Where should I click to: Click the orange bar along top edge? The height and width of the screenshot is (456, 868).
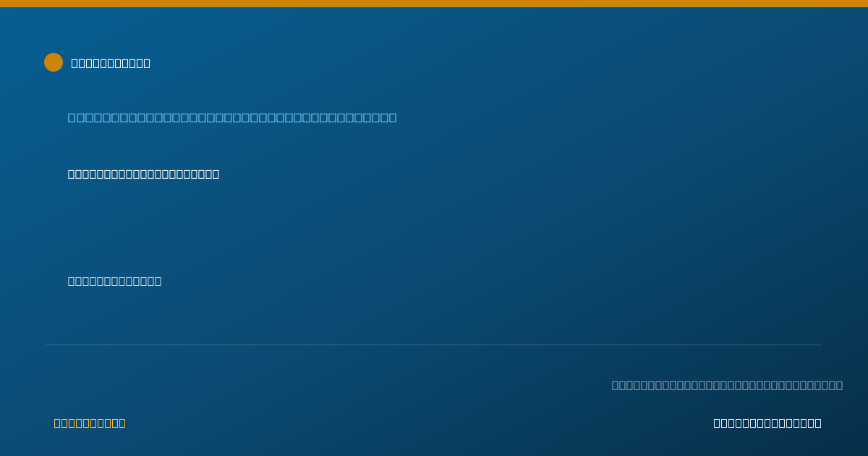coord(434,4)
